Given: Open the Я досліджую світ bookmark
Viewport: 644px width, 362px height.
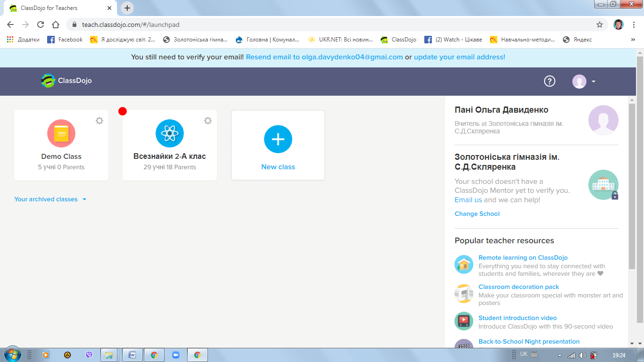Looking at the screenshot, I should [123, 40].
